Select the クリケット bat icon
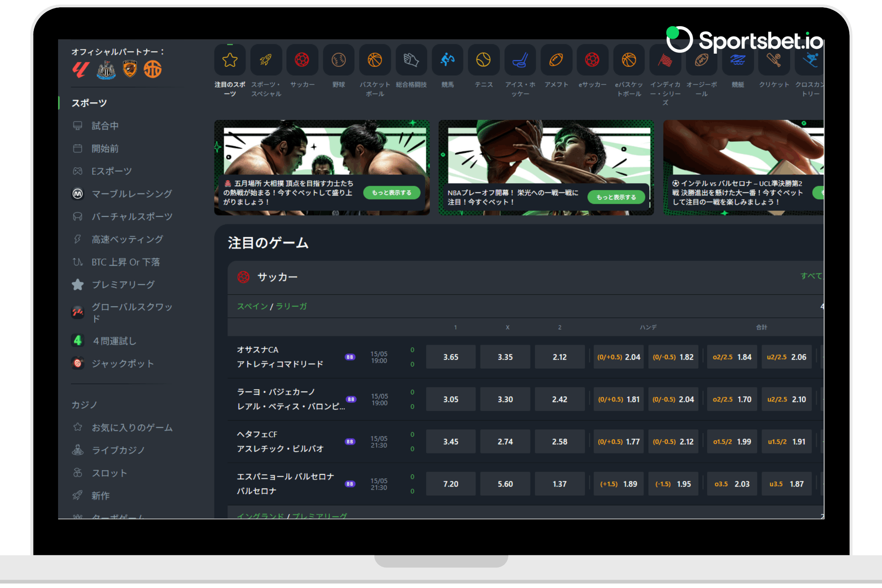Image resolution: width=882 pixels, height=588 pixels. [774, 60]
